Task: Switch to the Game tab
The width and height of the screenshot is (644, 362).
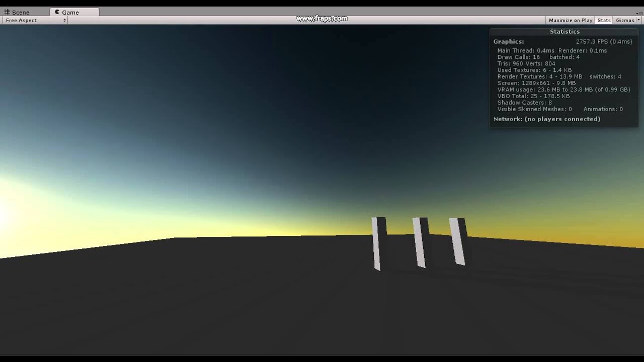Action: point(74,12)
